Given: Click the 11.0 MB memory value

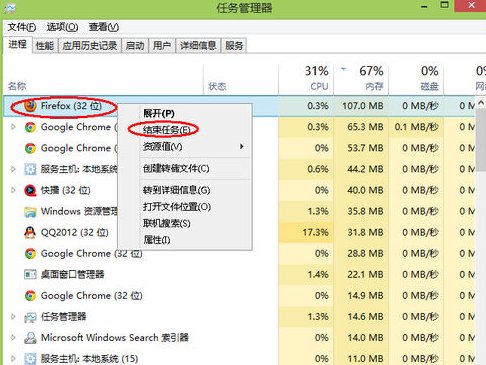Looking at the screenshot, I should (x=365, y=359).
